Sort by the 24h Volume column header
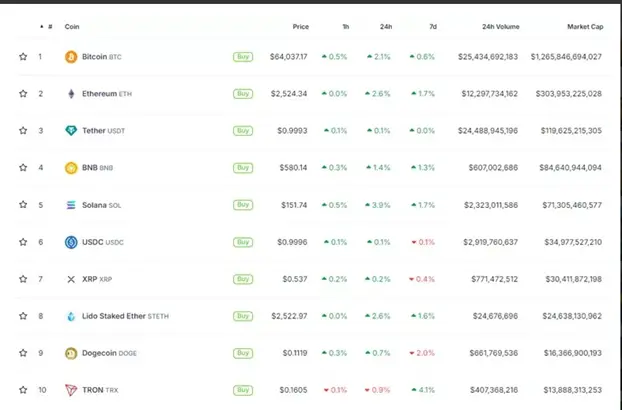Image resolution: width=622 pixels, height=410 pixels. [501, 27]
